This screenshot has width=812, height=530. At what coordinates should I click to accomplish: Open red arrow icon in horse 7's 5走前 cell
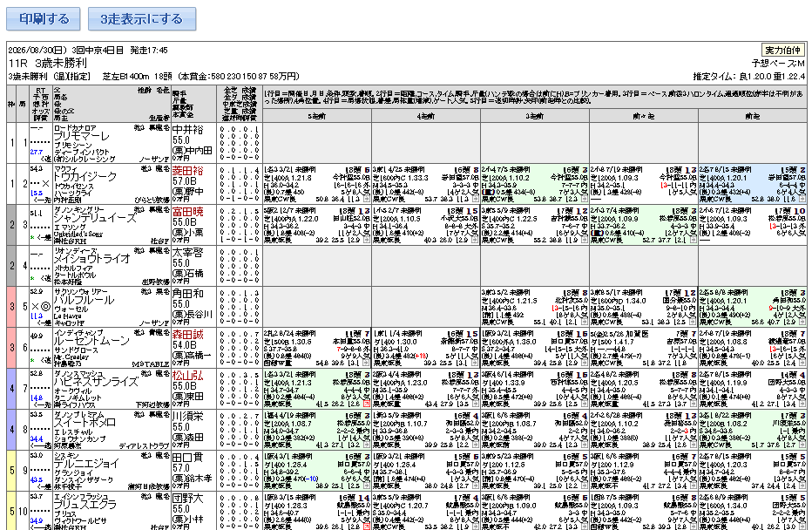tap(367, 404)
